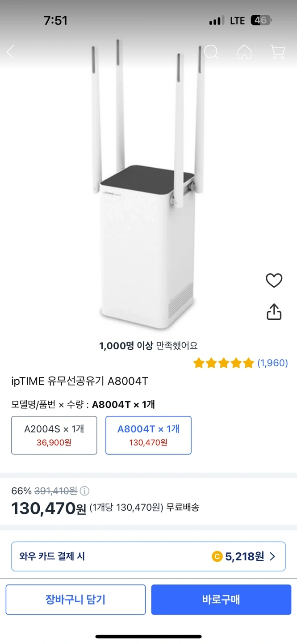Screen dimensions: 297x644
Task: Share the product using the share icon
Action: pos(274,312)
